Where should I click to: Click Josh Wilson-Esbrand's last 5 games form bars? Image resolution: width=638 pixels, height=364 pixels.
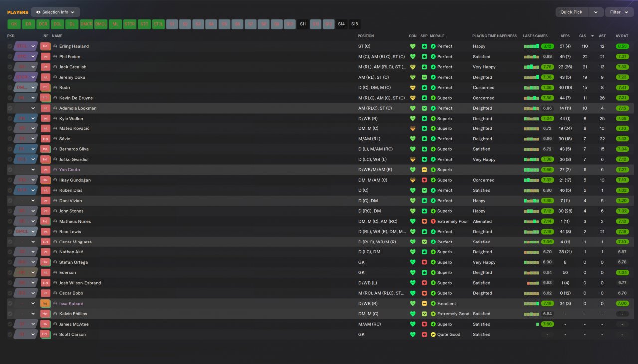point(533,283)
